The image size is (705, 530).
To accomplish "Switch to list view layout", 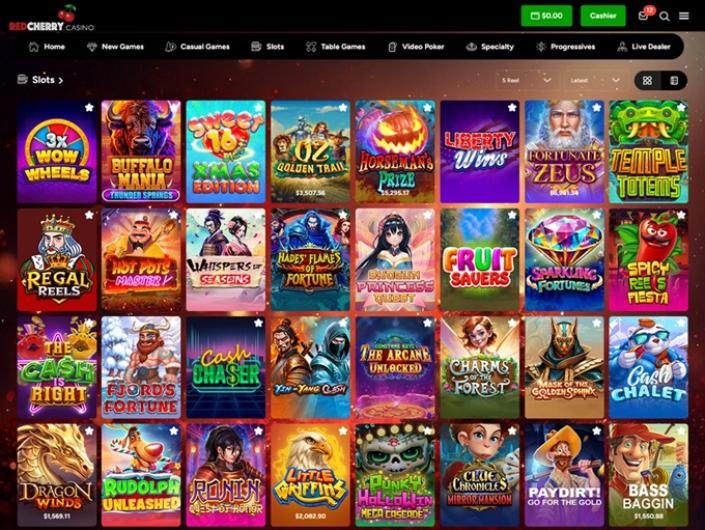I will click(674, 80).
